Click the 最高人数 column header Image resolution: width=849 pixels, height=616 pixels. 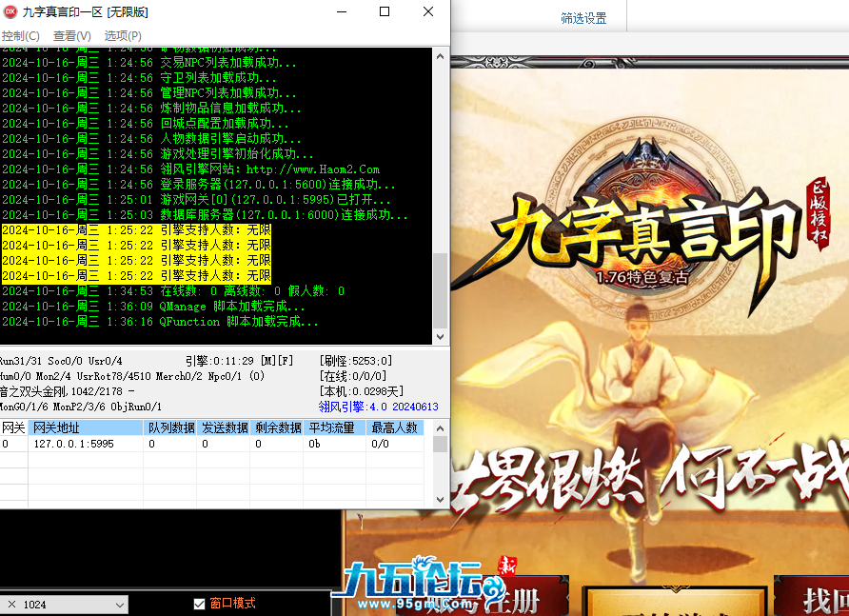pos(395,427)
